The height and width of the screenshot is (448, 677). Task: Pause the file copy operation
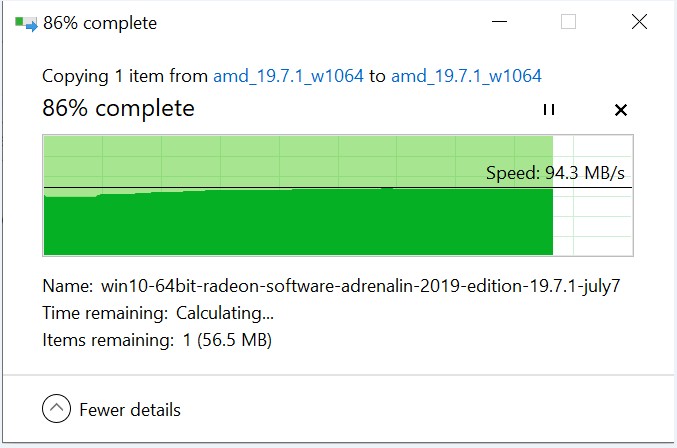[x=549, y=110]
